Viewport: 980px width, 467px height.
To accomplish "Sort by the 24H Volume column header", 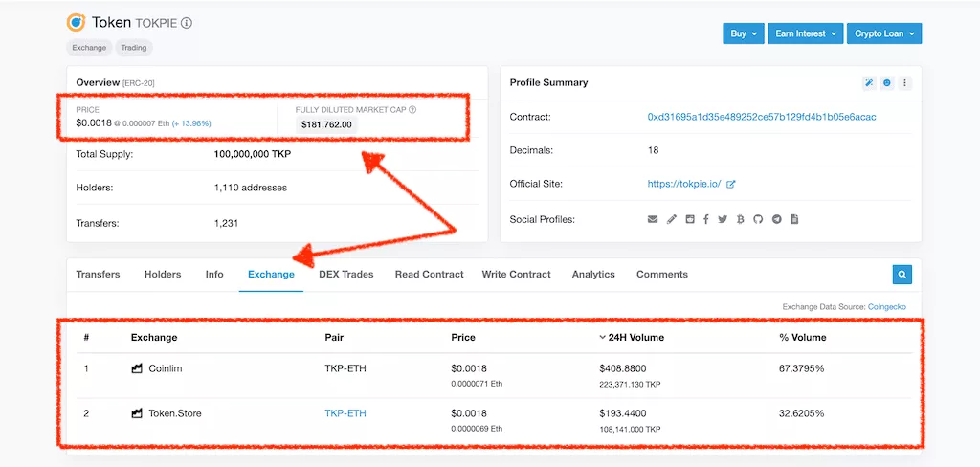I will point(632,337).
